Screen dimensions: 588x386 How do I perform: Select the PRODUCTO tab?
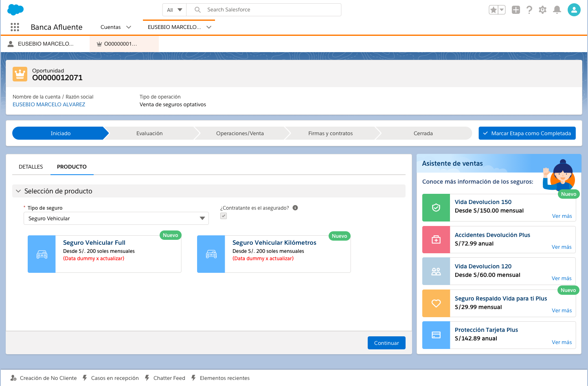click(x=72, y=167)
